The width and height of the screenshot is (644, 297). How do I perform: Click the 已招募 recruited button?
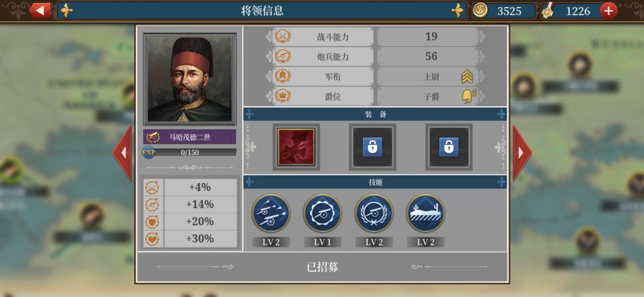tap(323, 267)
